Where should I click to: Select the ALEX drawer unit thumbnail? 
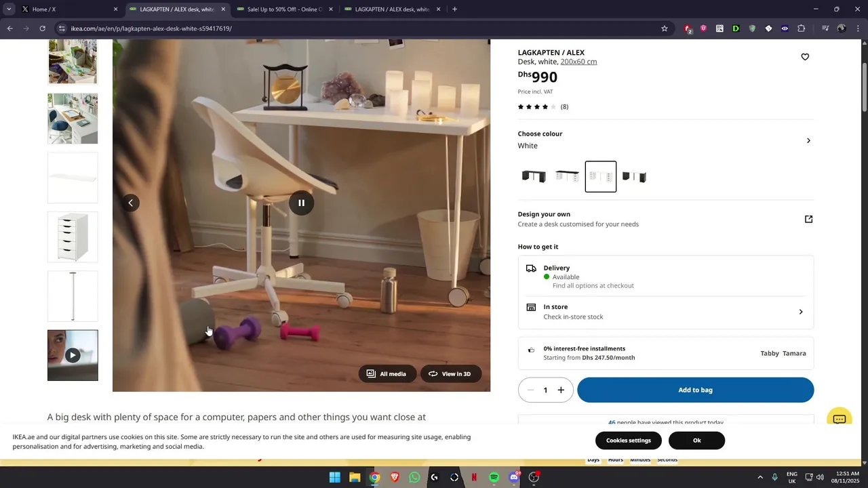tap(73, 237)
